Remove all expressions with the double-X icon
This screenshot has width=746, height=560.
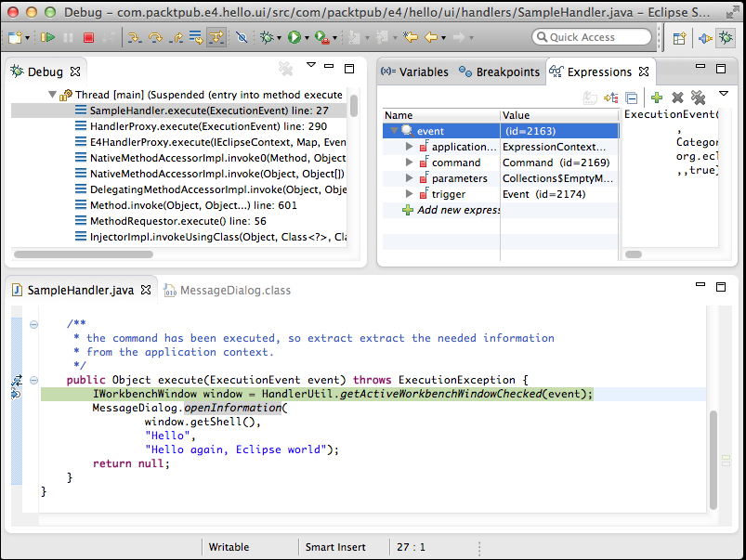click(698, 98)
